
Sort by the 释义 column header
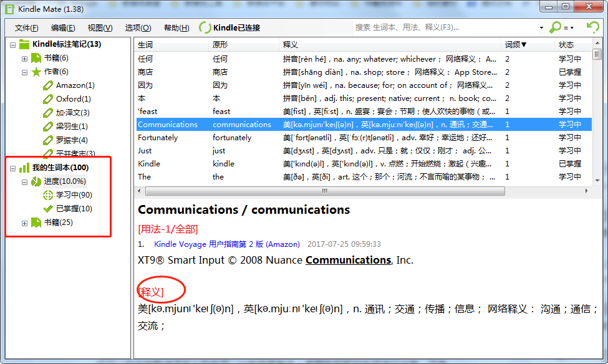[x=390, y=45]
